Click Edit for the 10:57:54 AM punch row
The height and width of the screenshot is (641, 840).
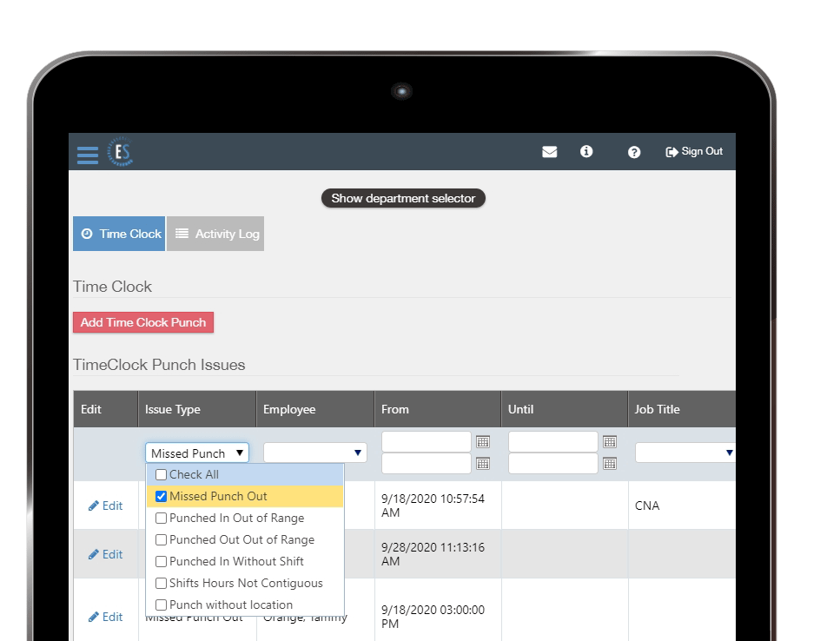105,506
